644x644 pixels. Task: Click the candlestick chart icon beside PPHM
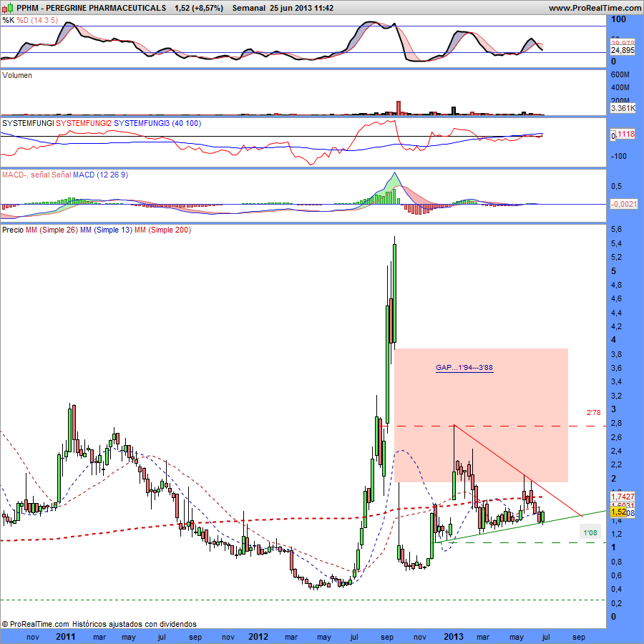8,8
